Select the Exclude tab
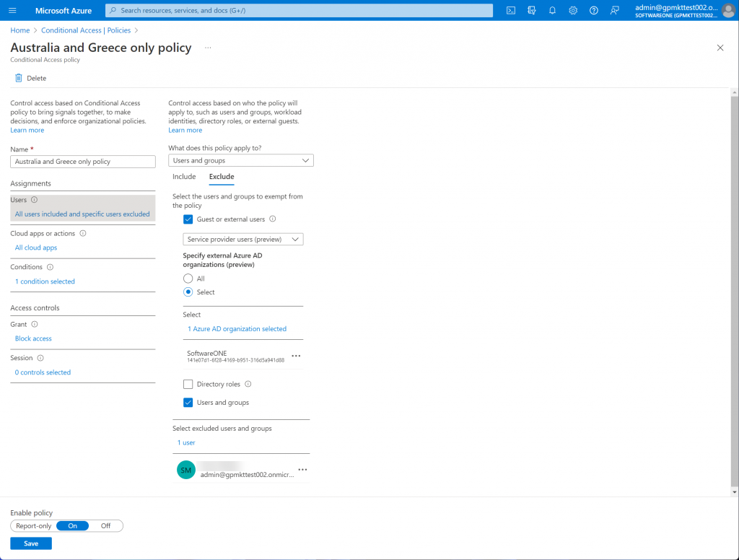 point(222,177)
